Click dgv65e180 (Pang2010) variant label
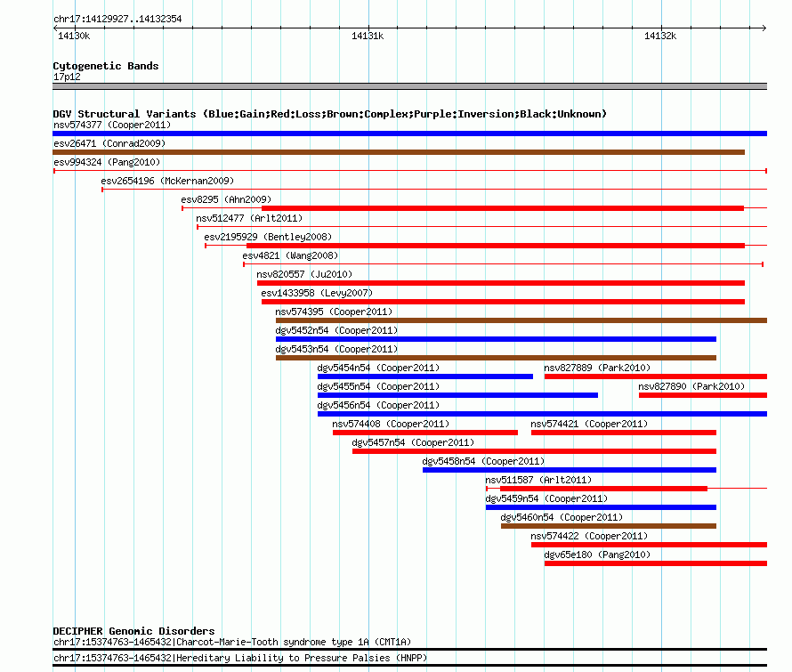 tap(597, 555)
